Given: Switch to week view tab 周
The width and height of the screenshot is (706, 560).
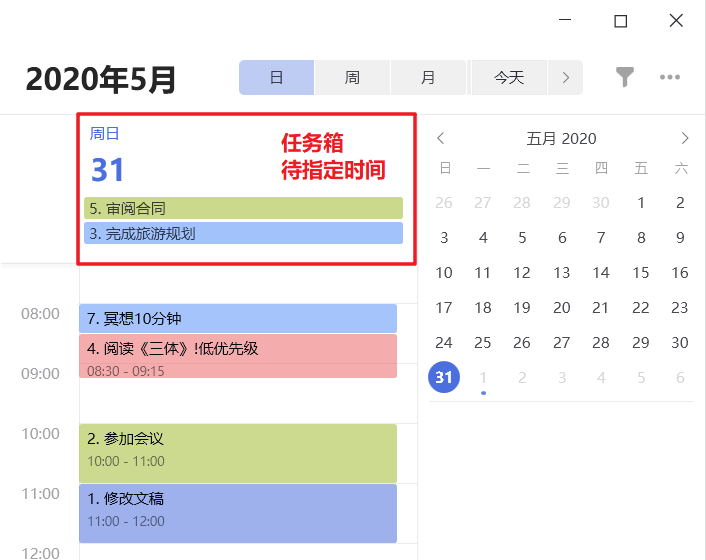Looking at the screenshot, I should 352,77.
